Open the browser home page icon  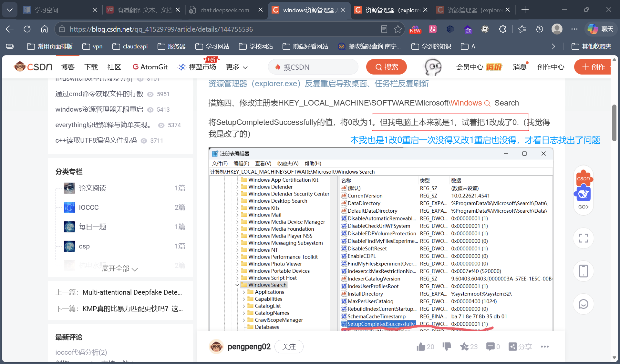coord(45,29)
